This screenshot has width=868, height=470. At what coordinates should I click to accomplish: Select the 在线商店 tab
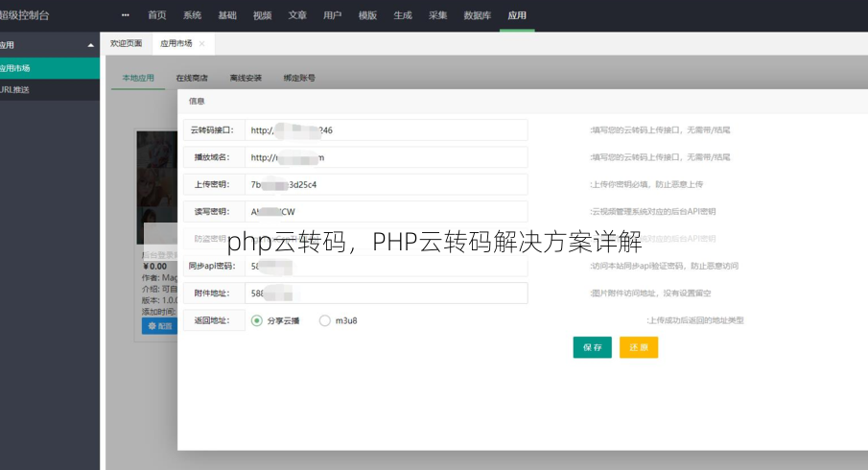coord(192,78)
